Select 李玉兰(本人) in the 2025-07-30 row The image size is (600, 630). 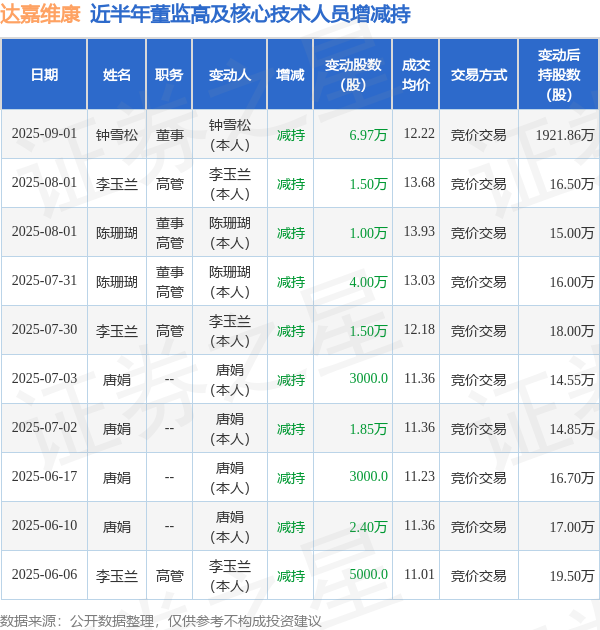pos(230,331)
